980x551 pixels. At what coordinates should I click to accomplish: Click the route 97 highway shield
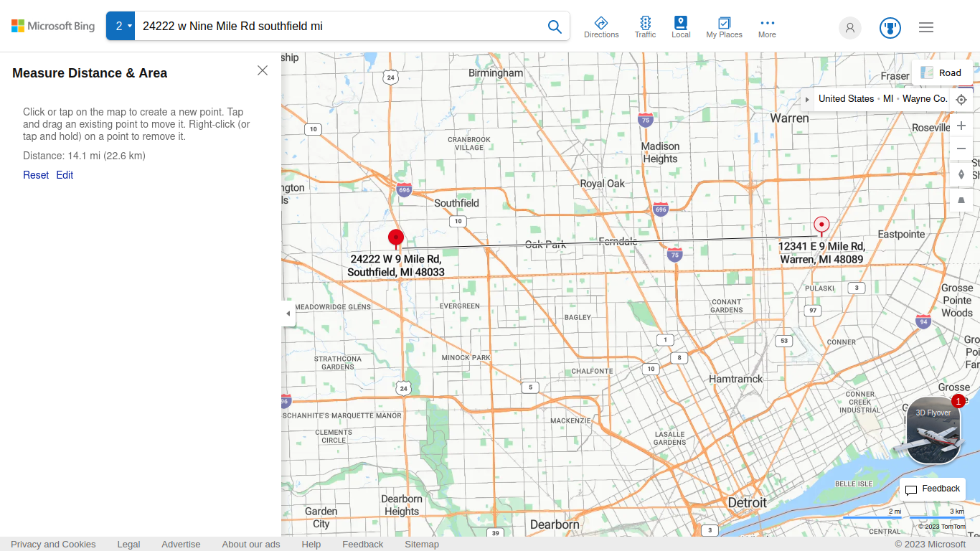pyautogui.click(x=812, y=311)
